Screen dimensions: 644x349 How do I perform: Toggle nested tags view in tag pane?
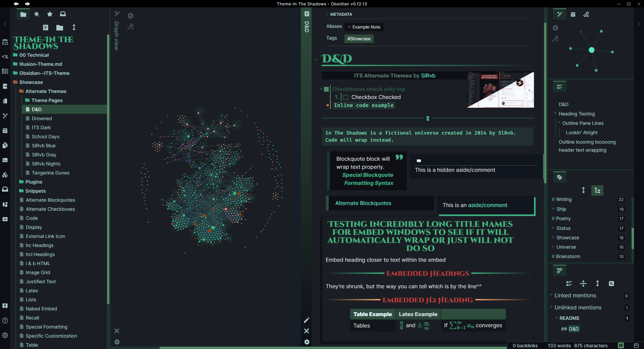coord(597,190)
